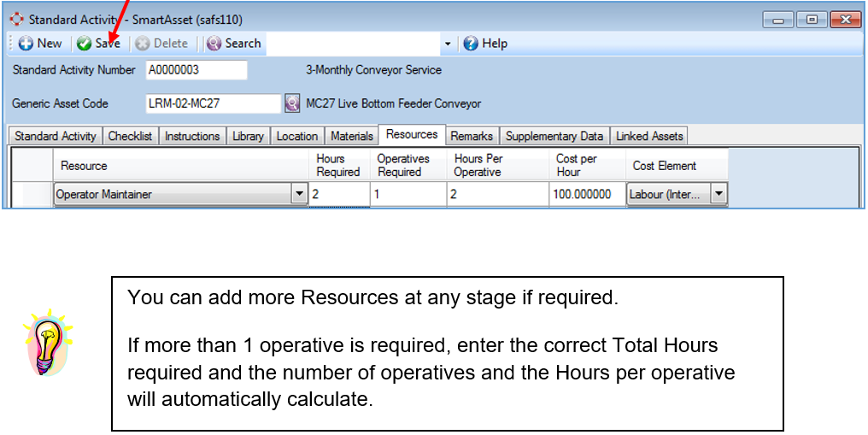Screen dimensions: 868x435
Task: Switch to the Library tab
Action: click(x=248, y=136)
